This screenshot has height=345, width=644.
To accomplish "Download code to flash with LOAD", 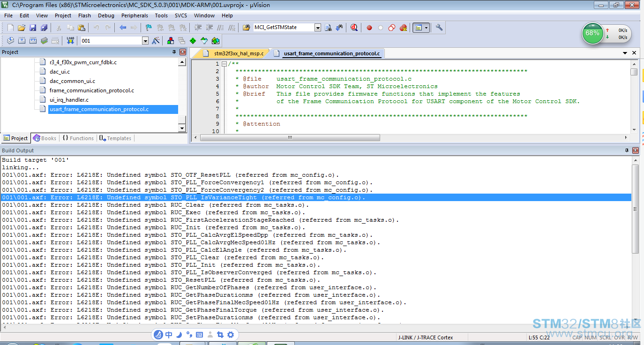I will pos(70,41).
